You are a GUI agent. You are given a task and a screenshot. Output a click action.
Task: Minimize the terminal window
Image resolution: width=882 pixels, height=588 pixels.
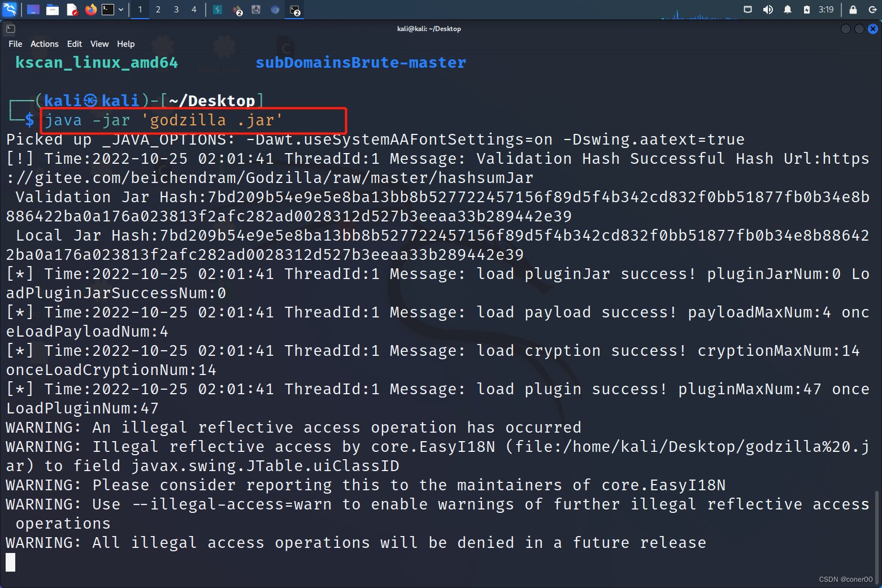point(846,29)
